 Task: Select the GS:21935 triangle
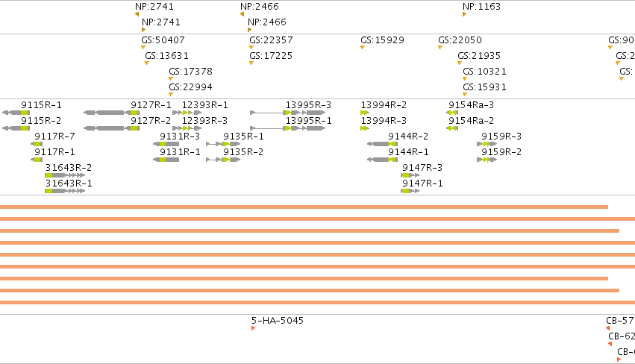click(460, 63)
